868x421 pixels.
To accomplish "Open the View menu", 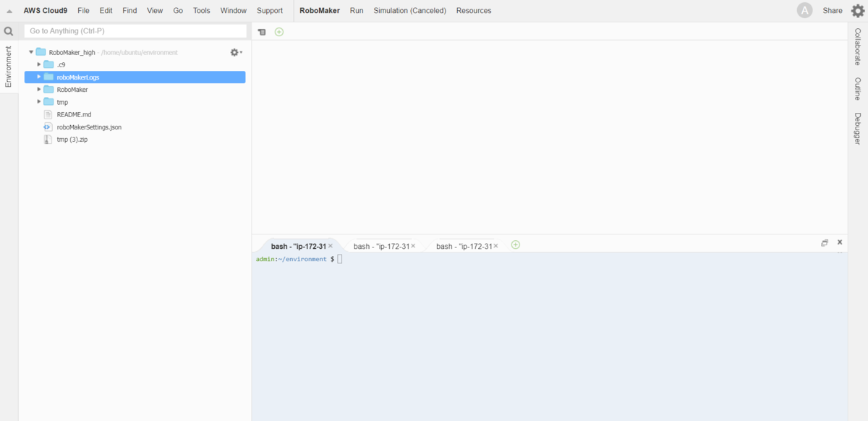I will pos(155,11).
